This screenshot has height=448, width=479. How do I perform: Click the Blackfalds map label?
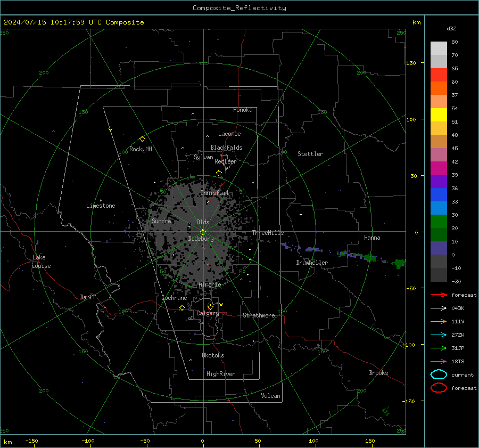point(226,148)
